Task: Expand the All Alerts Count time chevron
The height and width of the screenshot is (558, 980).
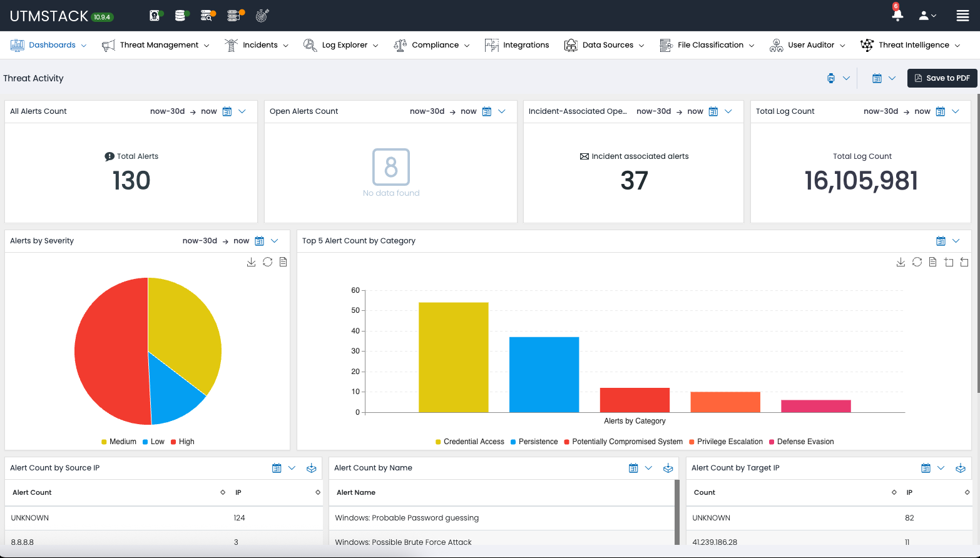Action: tap(242, 111)
